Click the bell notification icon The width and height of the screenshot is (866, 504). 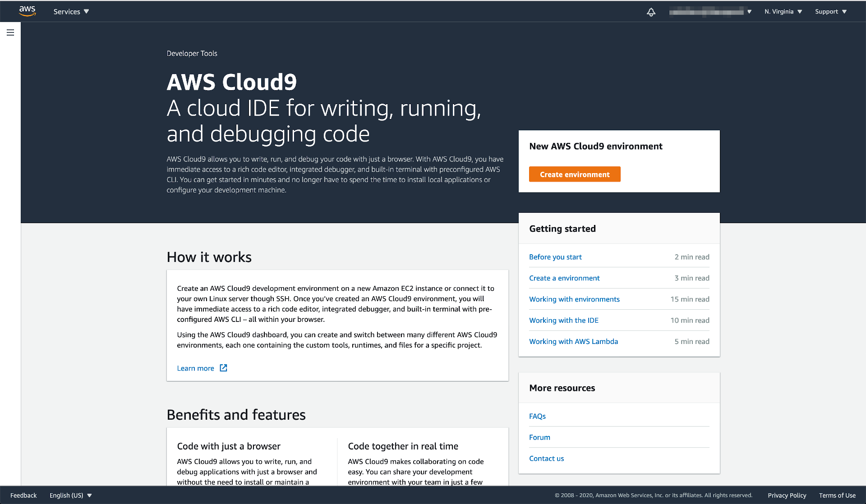[x=651, y=11]
